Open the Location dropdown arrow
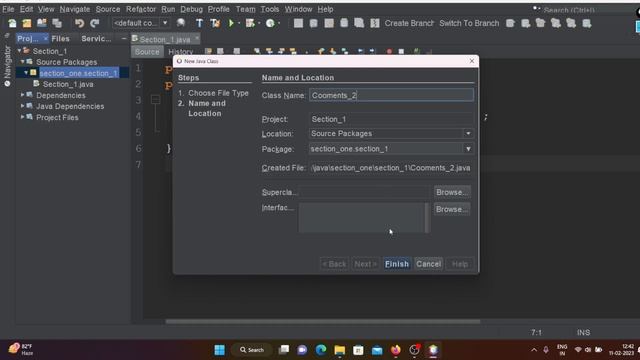Viewport: 640px width, 360px height. pos(468,133)
